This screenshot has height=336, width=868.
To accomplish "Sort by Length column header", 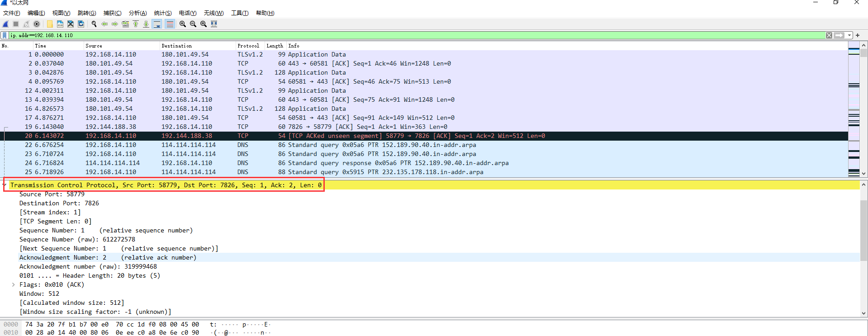I will (x=275, y=46).
